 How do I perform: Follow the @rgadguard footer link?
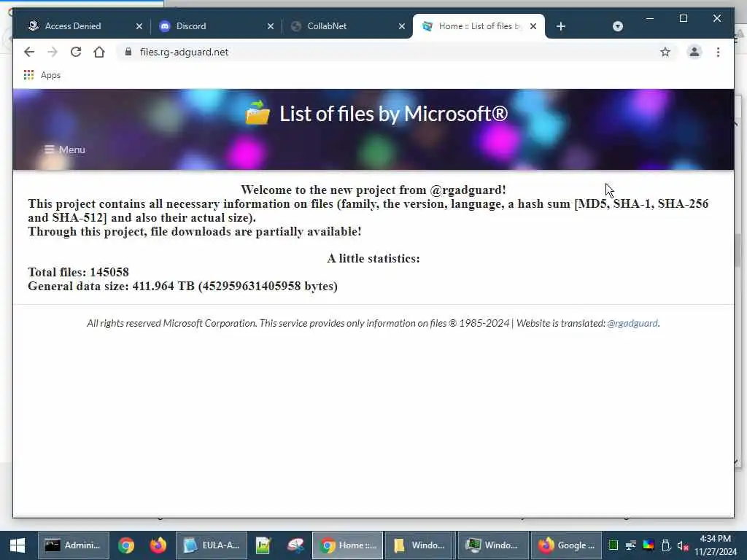click(632, 323)
